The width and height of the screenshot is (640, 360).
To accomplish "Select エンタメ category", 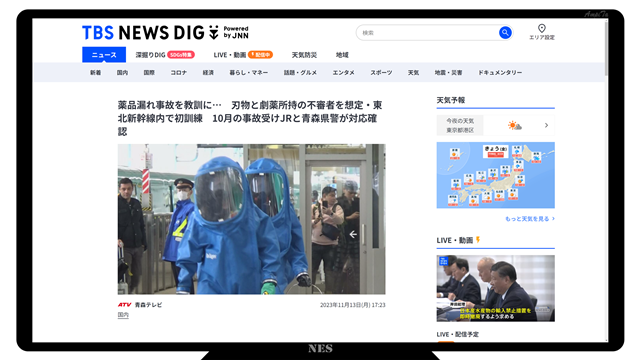I will point(343,73).
